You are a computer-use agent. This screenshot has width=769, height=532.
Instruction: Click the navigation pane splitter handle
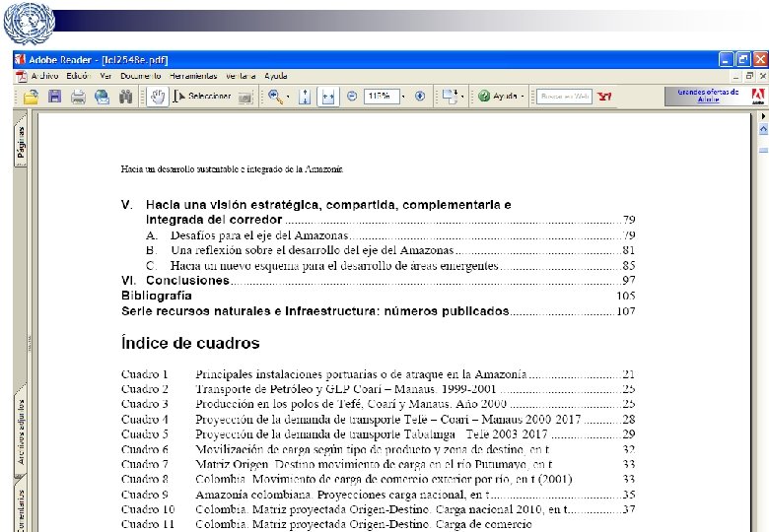30,343
